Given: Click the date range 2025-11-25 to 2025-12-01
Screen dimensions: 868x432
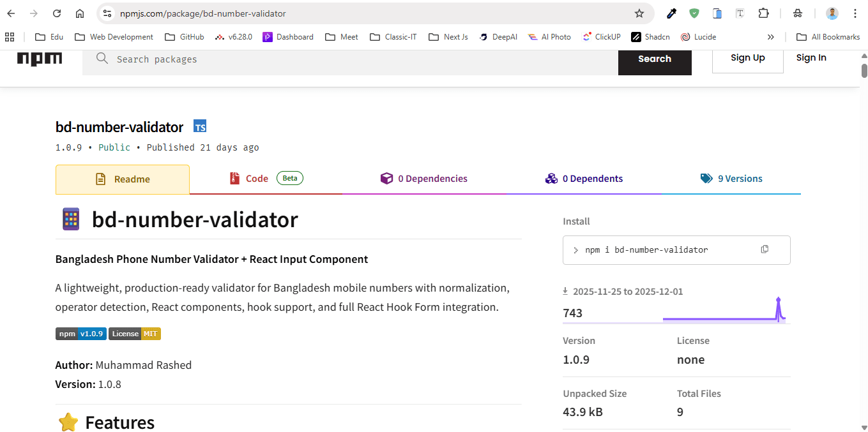Looking at the screenshot, I should coord(628,292).
